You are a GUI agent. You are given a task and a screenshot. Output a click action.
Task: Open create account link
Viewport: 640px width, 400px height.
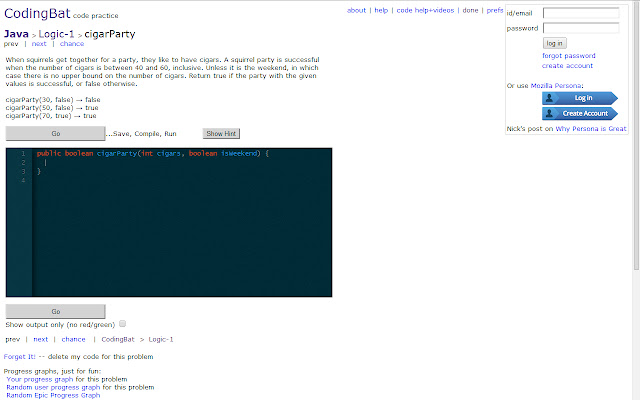tap(567, 66)
